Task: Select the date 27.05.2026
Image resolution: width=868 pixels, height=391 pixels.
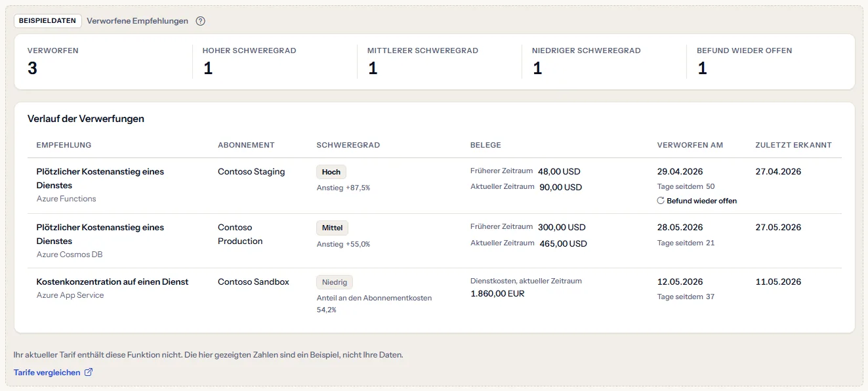Action: tap(778, 228)
